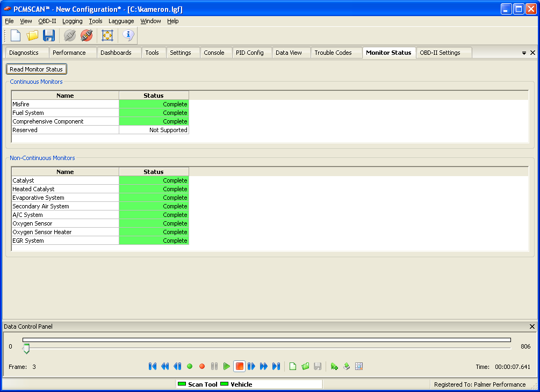Screen dimensions: 540x392
Task: Close the active tab with the X
Action: 532,53
